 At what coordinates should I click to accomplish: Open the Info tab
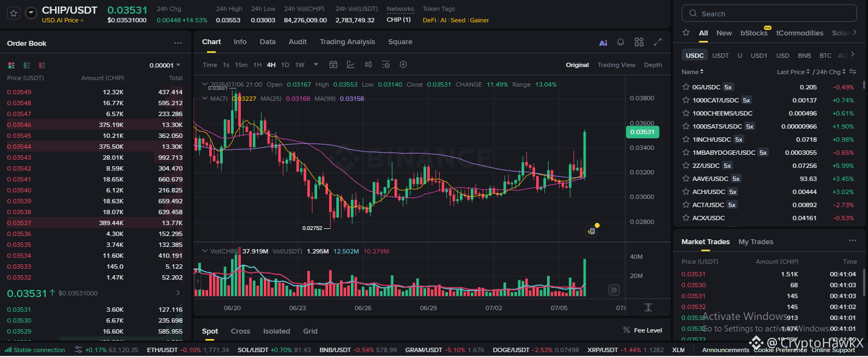click(240, 42)
